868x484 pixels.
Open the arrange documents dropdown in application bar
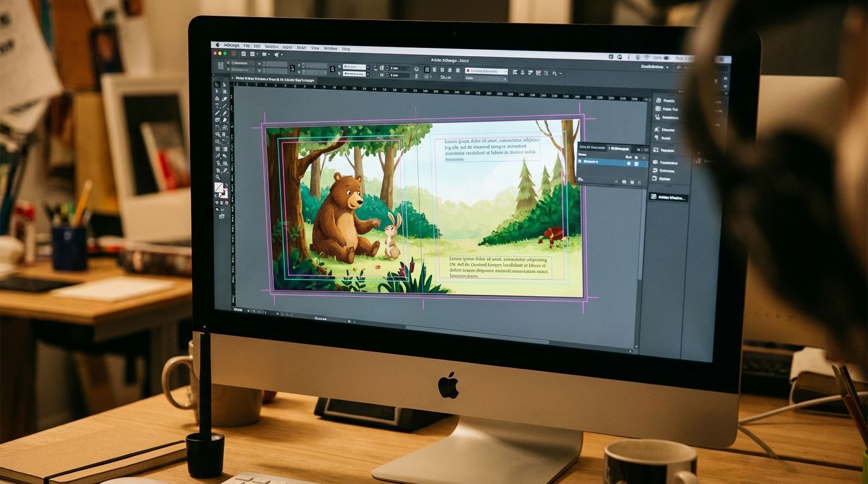[x=277, y=55]
